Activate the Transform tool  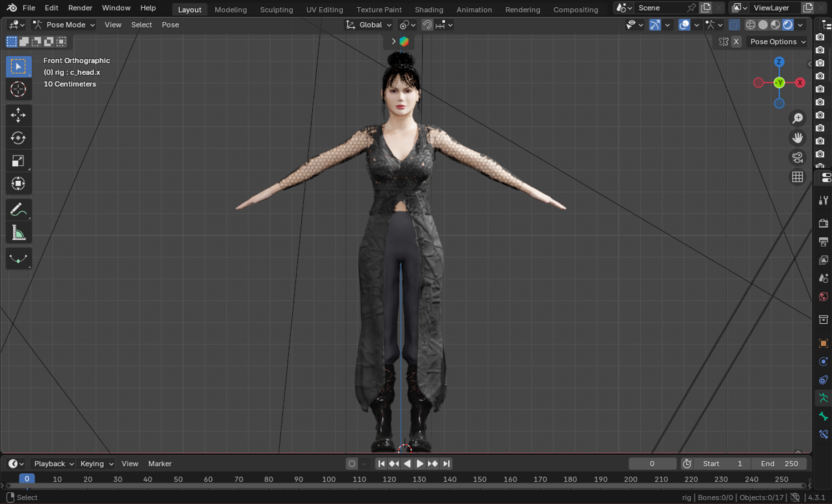pyautogui.click(x=18, y=184)
